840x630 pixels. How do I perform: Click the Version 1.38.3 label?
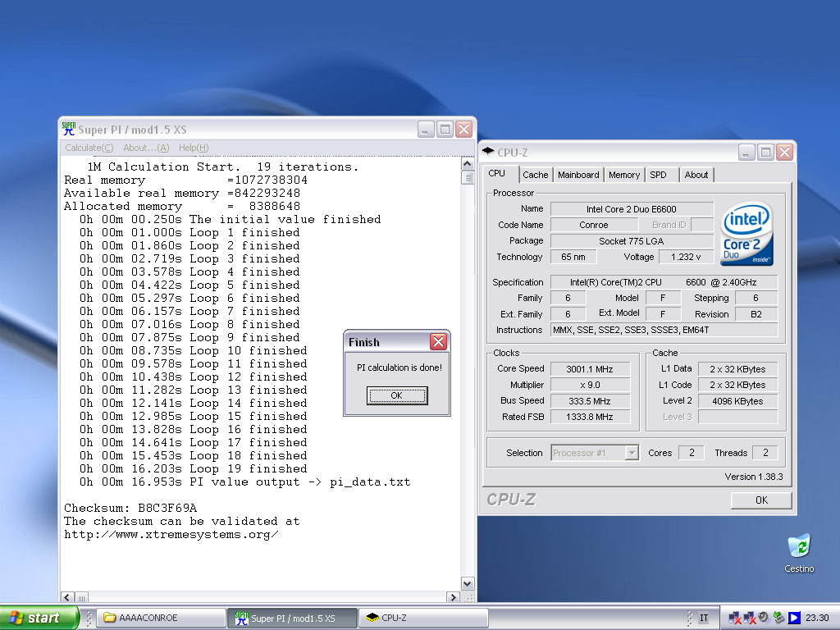[754, 477]
